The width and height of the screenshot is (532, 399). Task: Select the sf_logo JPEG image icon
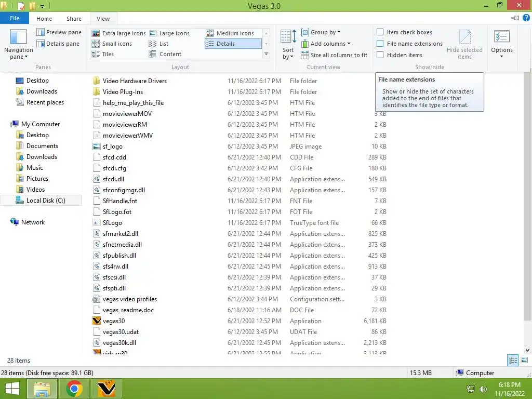point(96,146)
